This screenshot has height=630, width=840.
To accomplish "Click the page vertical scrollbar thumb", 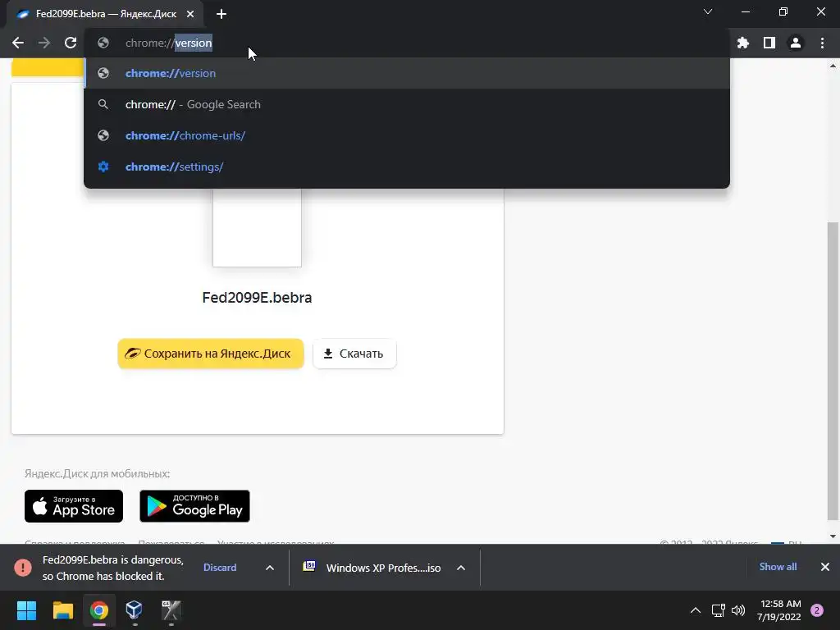I will tap(833, 371).
